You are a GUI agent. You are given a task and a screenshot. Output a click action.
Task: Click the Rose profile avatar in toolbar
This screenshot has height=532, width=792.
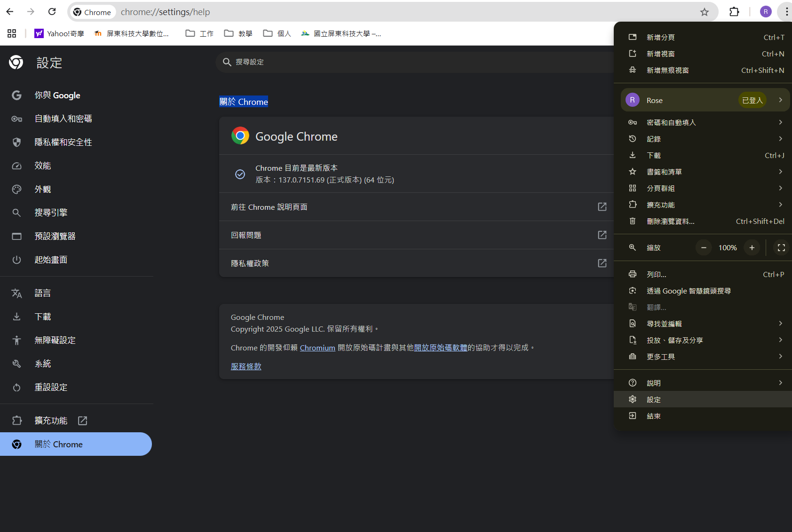click(x=766, y=12)
